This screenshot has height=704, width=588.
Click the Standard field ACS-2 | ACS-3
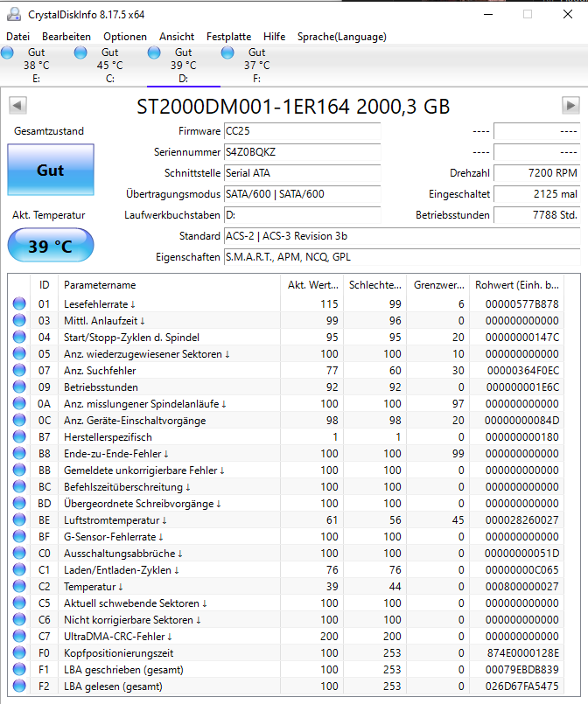tap(402, 236)
